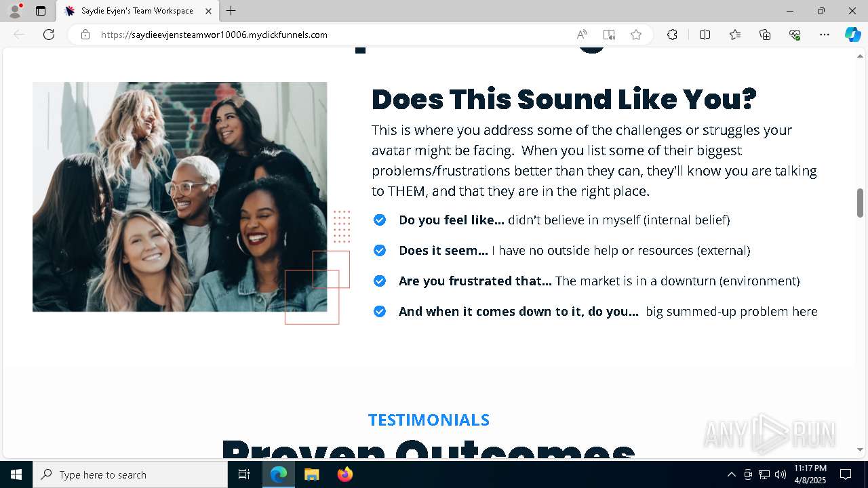Select Saydie Evjen's Team Workspace tab
The image size is (868, 488).
(137, 11)
